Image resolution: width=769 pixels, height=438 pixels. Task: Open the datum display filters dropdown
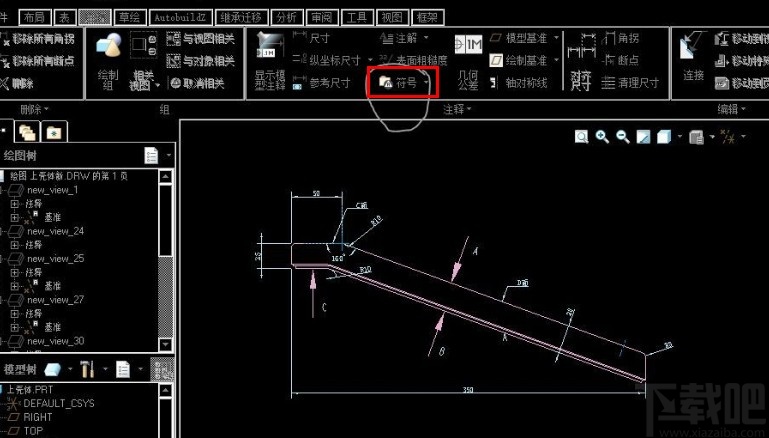pos(743,137)
